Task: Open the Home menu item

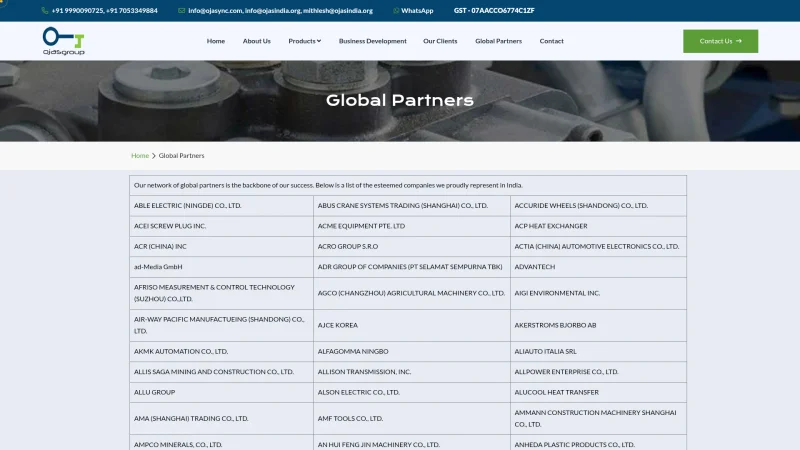Action: tap(216, 41)
